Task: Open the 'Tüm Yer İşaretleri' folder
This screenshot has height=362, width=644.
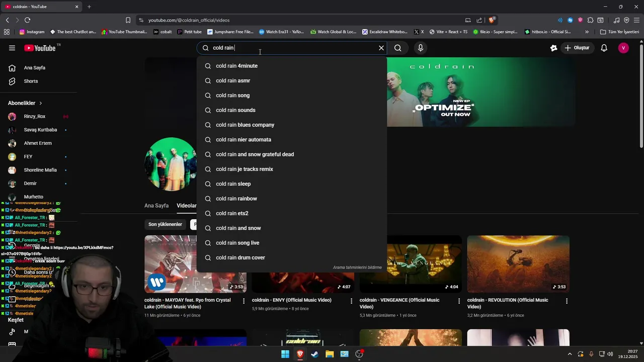Action: click(x=619, y=32)
